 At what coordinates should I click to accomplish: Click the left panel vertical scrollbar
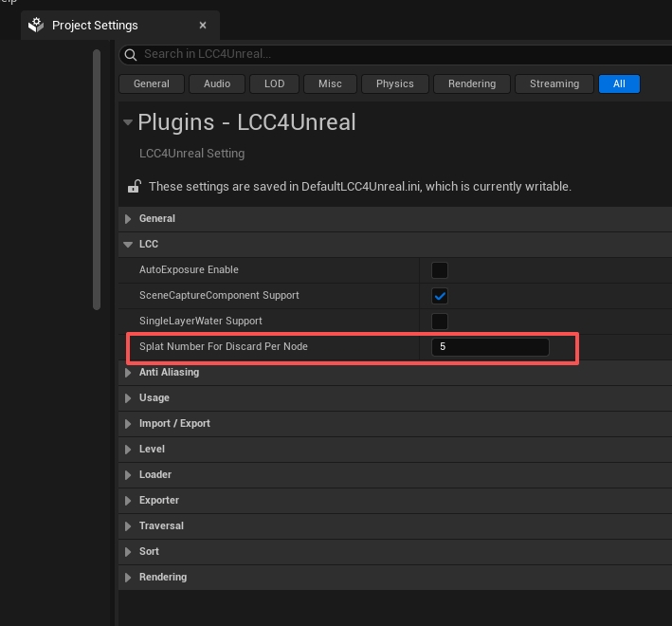pyautogui.click(x=97, y=179)
